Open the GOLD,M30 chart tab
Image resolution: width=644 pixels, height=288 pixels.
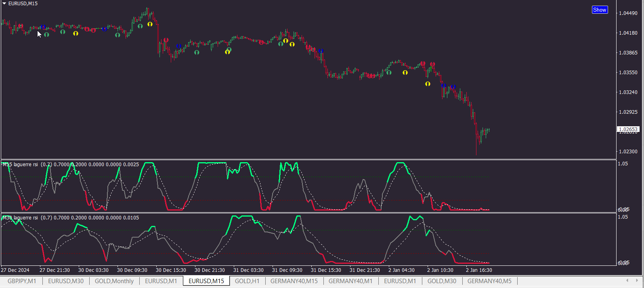point(442,281)
